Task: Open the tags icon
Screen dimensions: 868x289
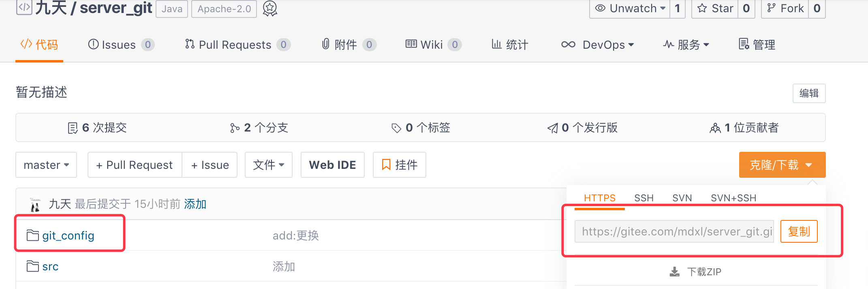Action: click(396, 128)
